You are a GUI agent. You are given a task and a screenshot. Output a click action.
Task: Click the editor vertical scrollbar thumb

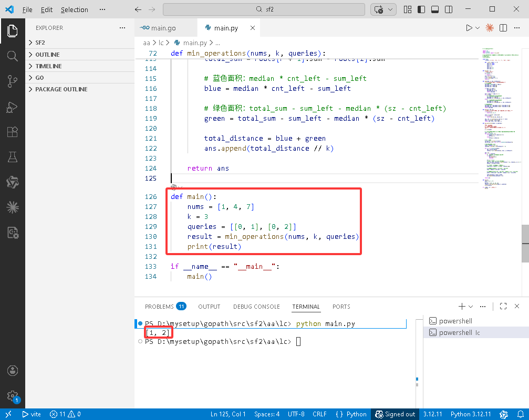(525, 243)
